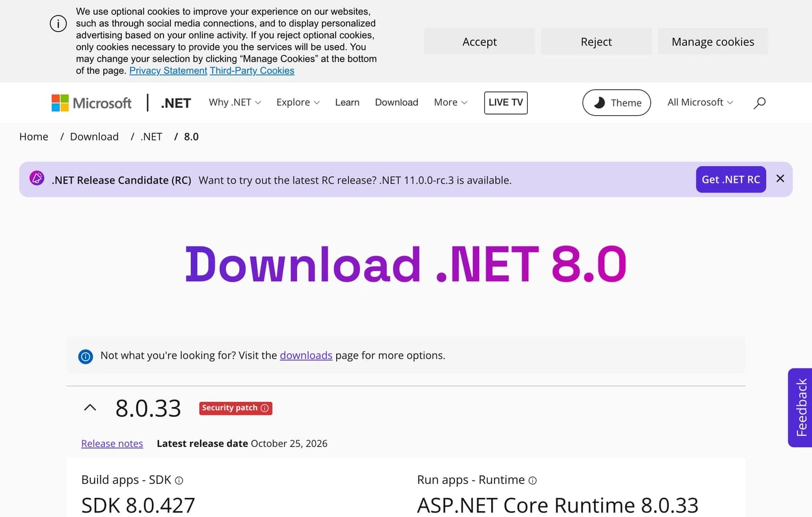812x517 pixels.
Task: Expand the Why .NET menu
Action: (x=235, y=102)
